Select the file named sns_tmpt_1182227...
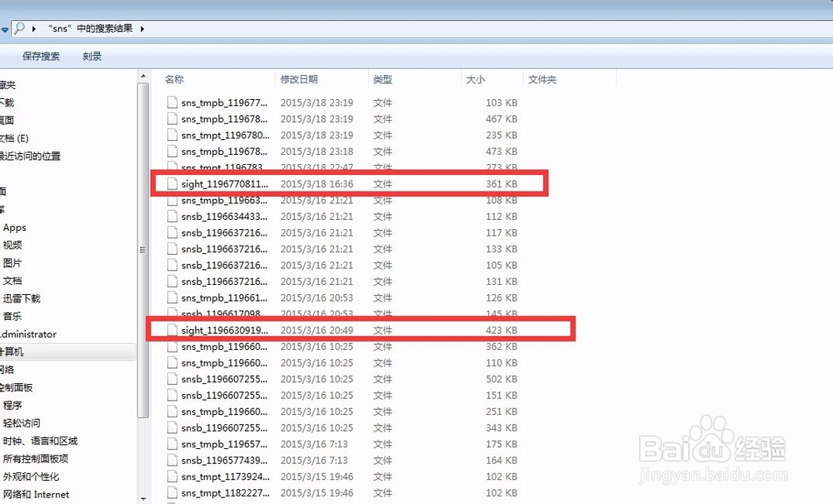Image resolution: width=833 pixels, height=504 pixels. pyautogui.click(x=225, y=493)
